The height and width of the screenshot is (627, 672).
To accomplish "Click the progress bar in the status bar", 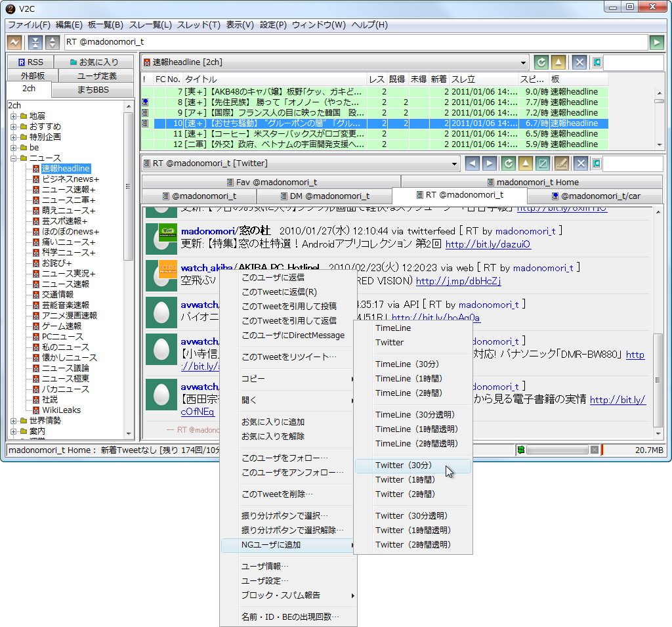I will coord(557,450).
